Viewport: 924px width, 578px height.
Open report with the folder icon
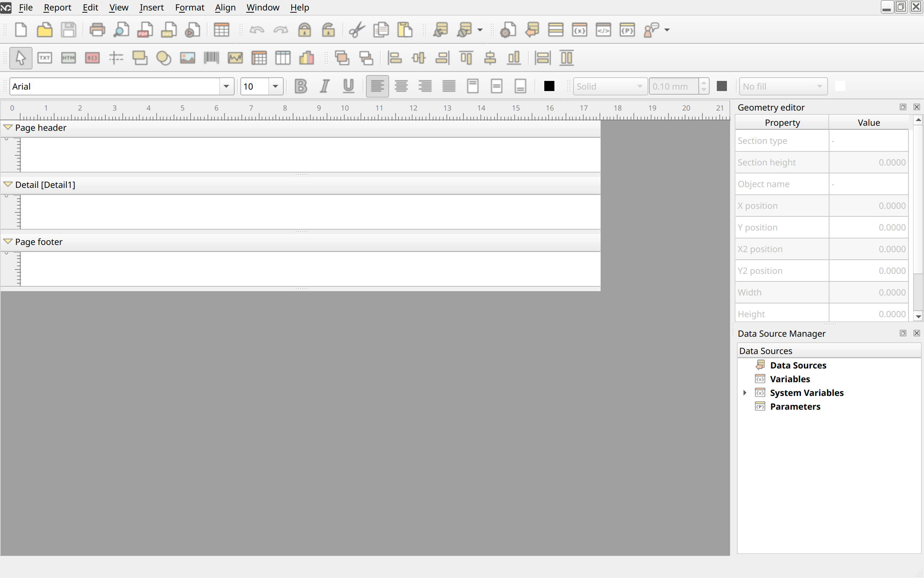[45, 29]
